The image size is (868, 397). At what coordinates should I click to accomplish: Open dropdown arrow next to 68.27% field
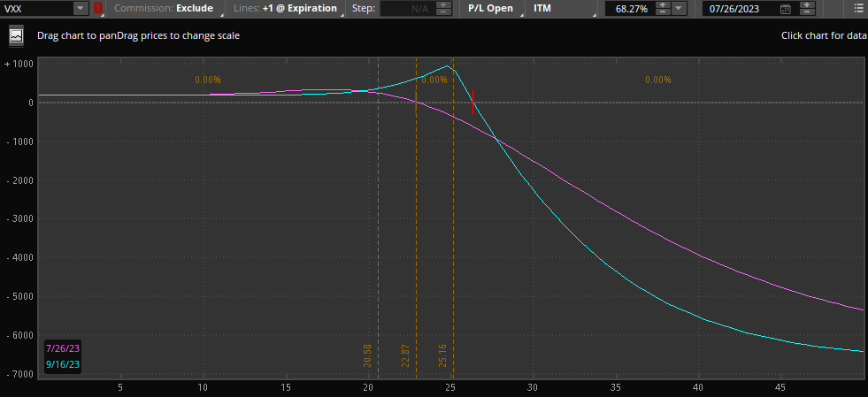679,8
